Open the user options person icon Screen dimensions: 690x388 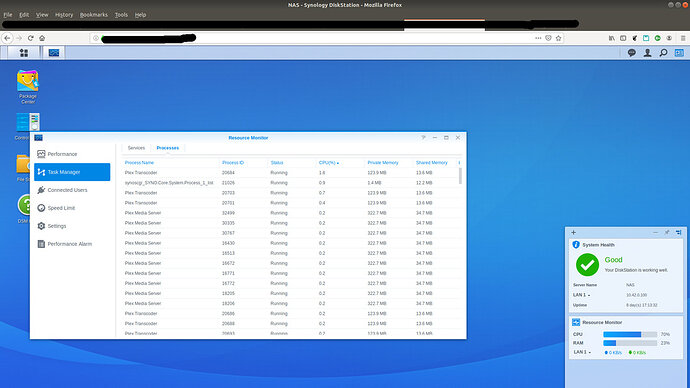tap(647, 53)
